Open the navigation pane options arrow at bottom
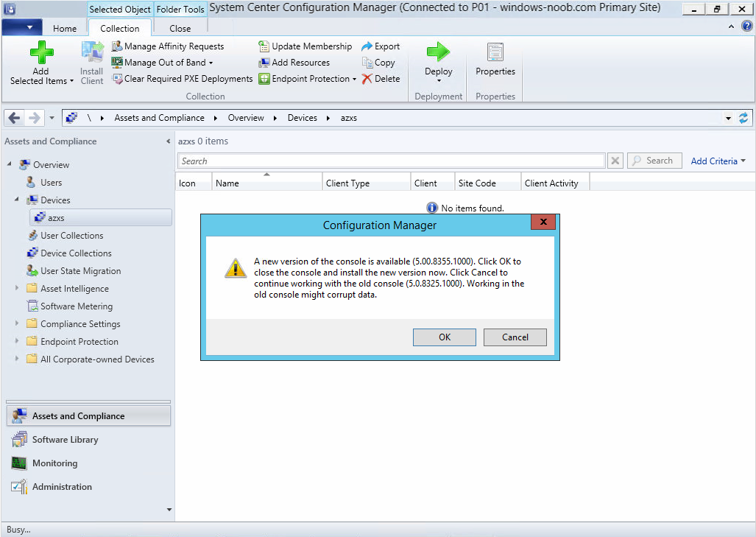 (169, 510)
